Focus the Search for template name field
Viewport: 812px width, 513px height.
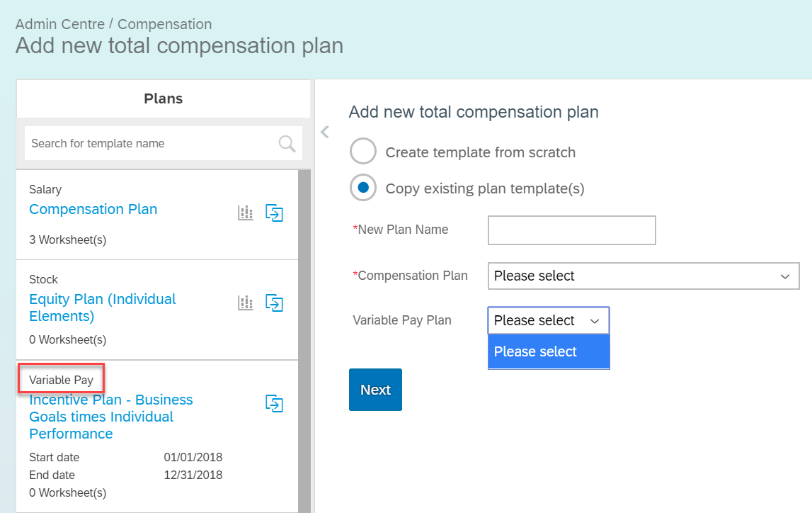click(150, 144)
